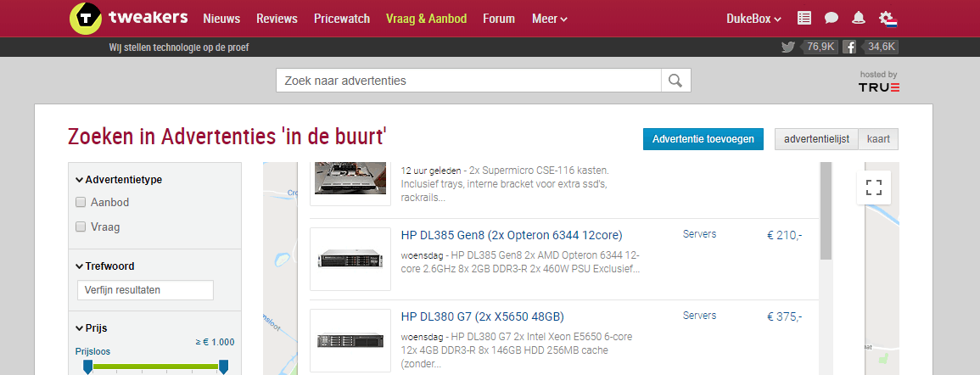Click Advertentie toevoegen button
The width and height of the screenshot is (980, 375).
pyautogui.click(x=703, y=139)
